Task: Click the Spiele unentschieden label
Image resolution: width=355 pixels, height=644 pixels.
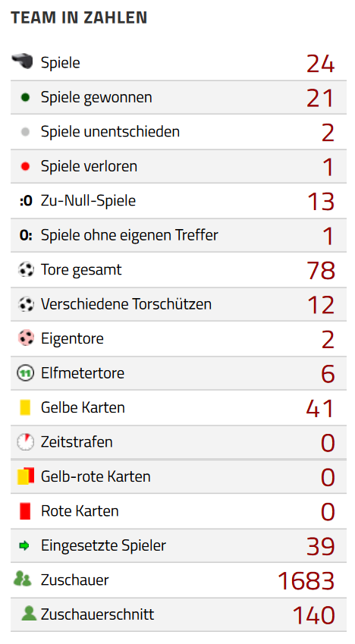Action: coord(110,132)
